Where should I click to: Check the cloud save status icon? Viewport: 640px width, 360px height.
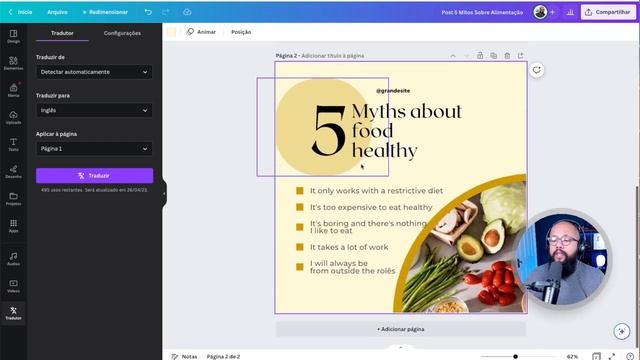coord(187,12)
